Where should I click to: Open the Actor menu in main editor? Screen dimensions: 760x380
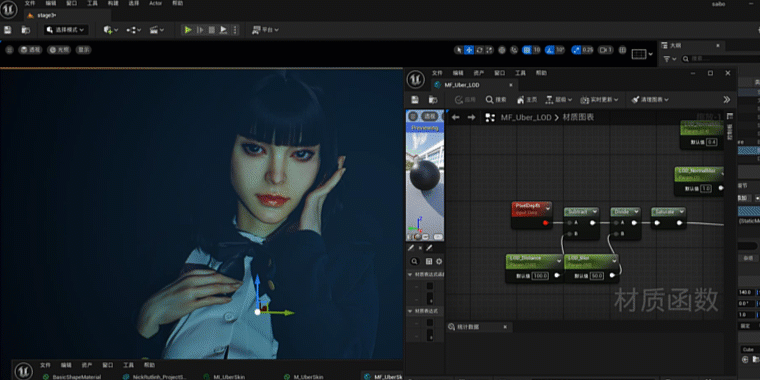(x=156, y=3)
